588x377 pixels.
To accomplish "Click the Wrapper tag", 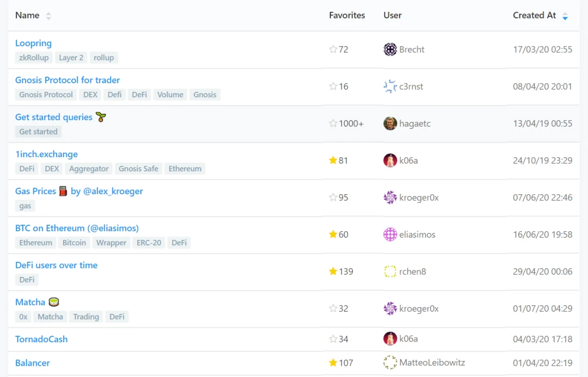I will coord(112,243).
